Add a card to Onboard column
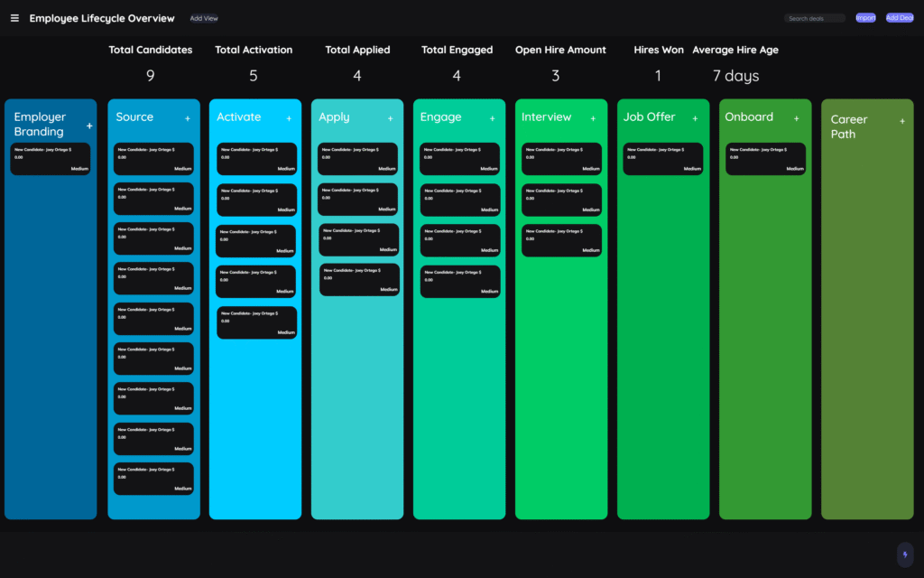Image resolution: width=924 pixels, height=578 pixels. pyautogui.click(x=796, y=118)
